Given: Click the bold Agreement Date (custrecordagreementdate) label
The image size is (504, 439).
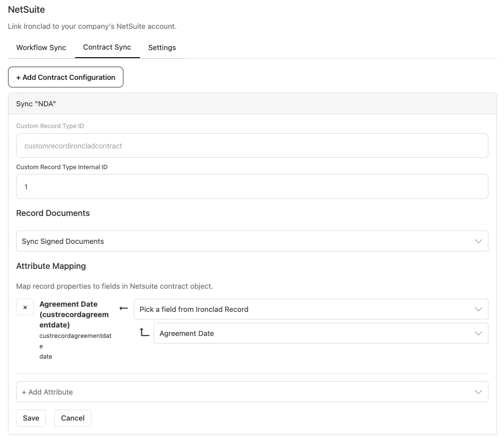Looking at the screenshot, I should [x=74, y=314].
